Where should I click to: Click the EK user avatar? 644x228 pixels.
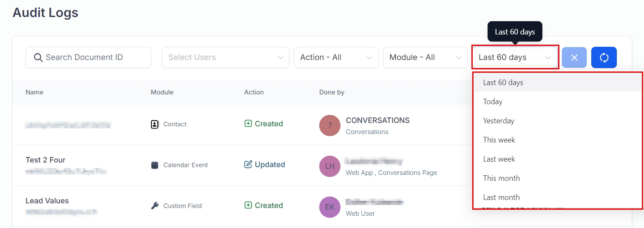(x=330, y=207)
